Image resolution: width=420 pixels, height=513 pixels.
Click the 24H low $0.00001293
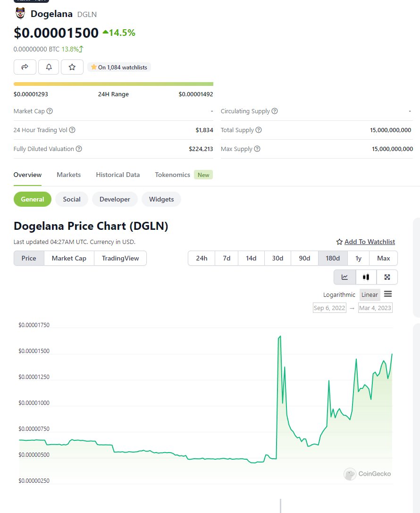pos(31,94)
